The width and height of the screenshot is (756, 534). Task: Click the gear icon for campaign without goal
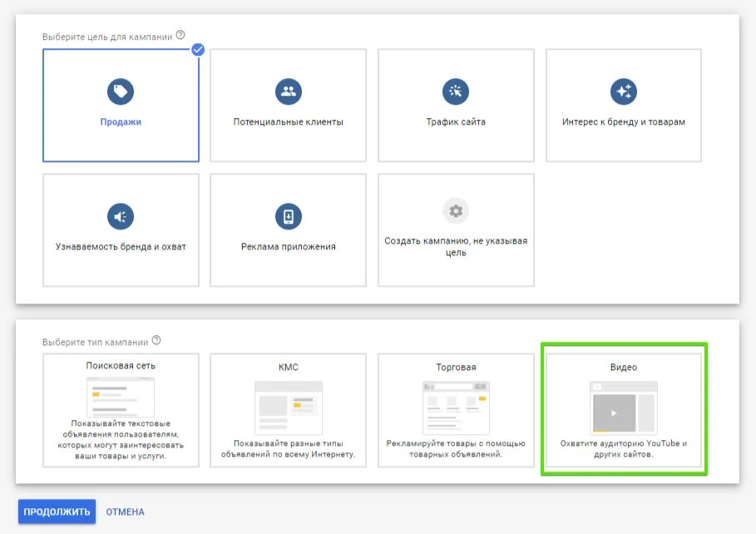pyautogui.click(x=456, y=211)
